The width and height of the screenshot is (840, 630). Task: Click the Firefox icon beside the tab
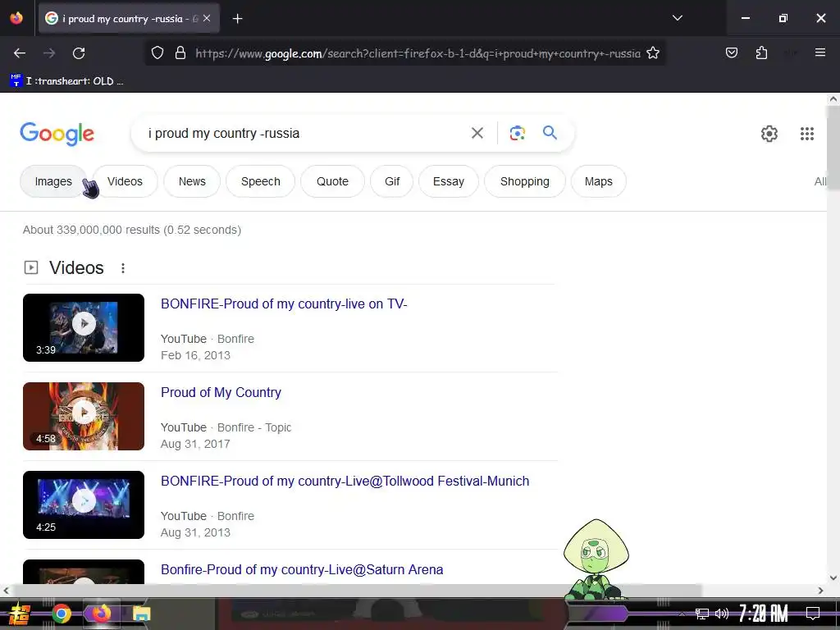pyautogui.click(x=16, y=18)
